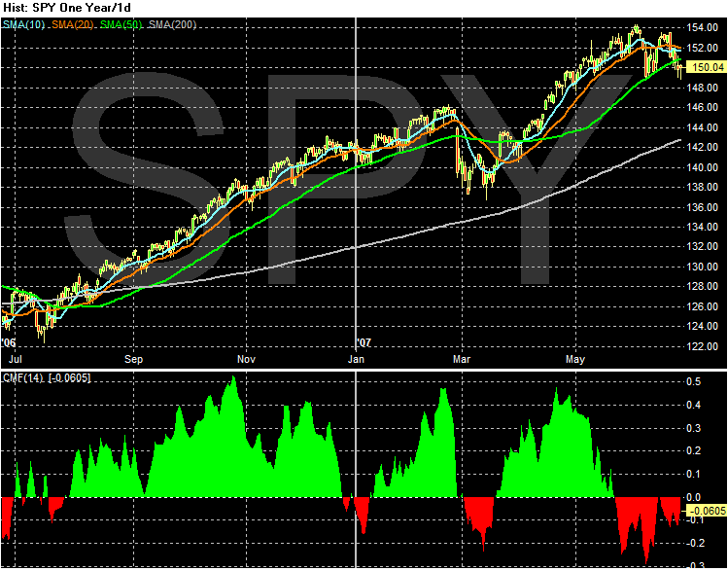Screen dimensions: 728x571
Task: Click the 154.00 price axis label
Action: (705, 28)
